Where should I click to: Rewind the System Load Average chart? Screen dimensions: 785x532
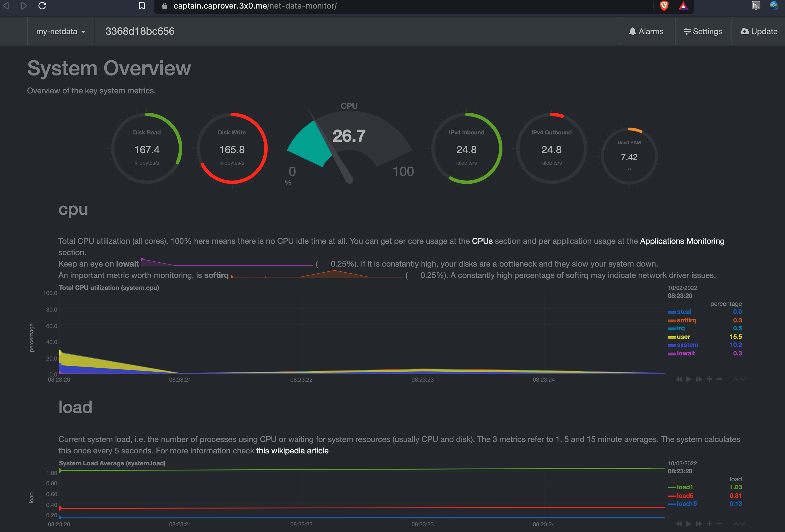(679, 523)
